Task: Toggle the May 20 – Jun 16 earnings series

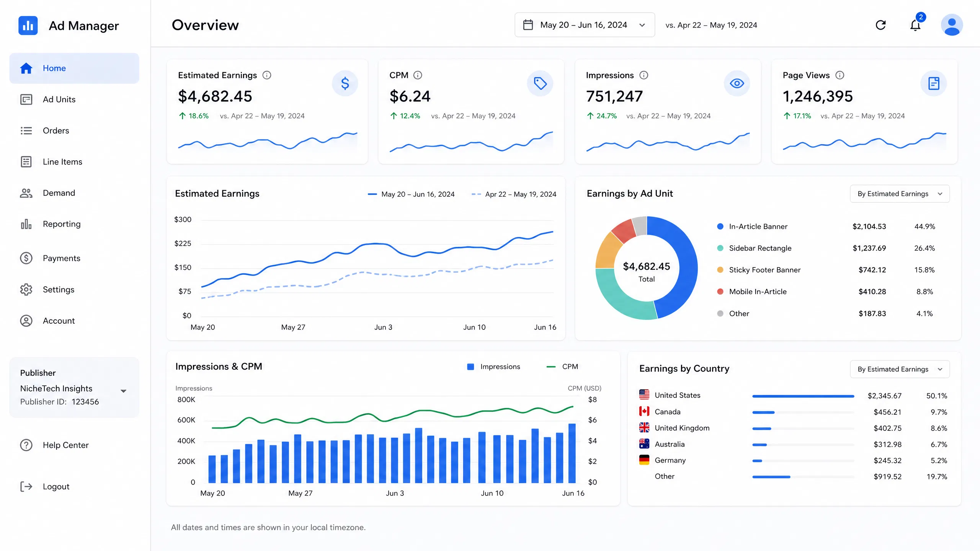Action: tap(411, 194)
